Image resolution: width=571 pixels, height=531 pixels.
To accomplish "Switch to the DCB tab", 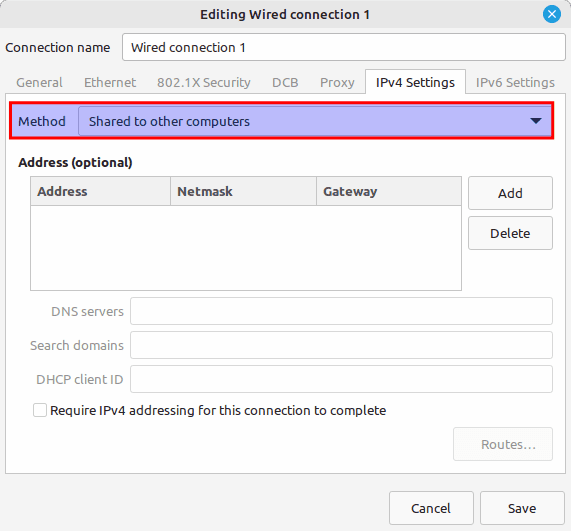I will coord(285,82).
